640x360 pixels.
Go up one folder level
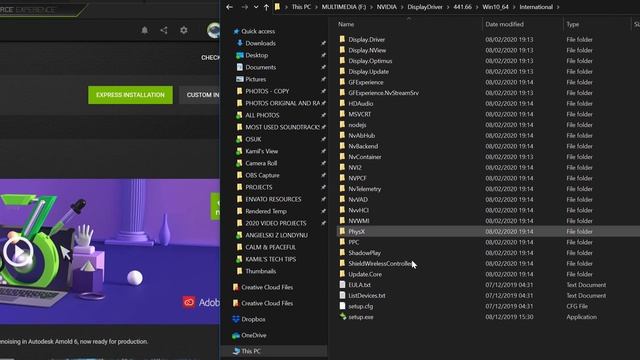coord(266,7)
